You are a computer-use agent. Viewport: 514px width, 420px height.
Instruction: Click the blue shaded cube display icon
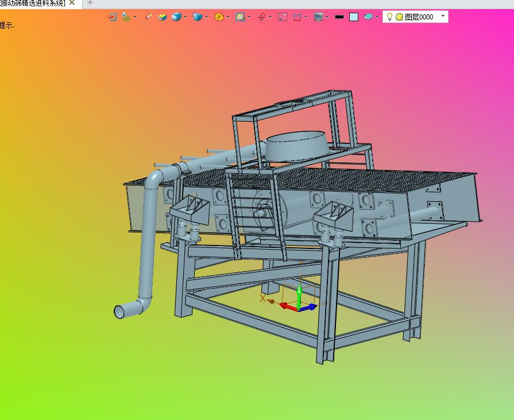coord(176,17)
